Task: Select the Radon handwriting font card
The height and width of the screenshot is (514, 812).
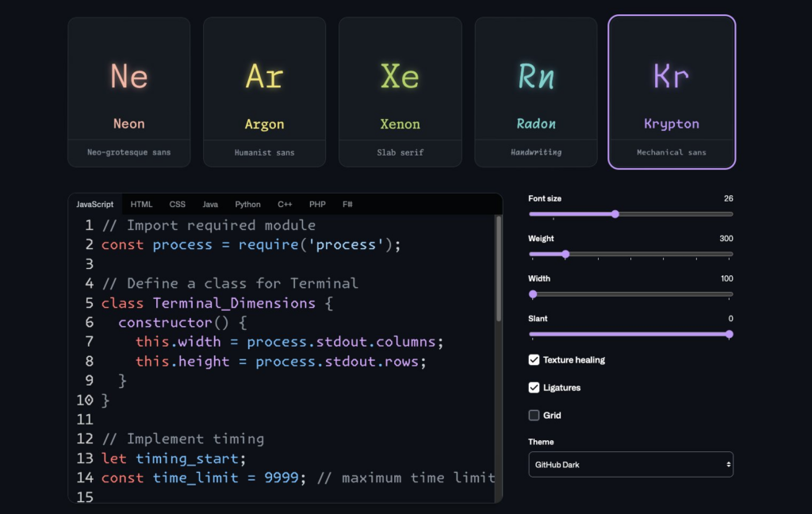Action: tap(536, 92)
